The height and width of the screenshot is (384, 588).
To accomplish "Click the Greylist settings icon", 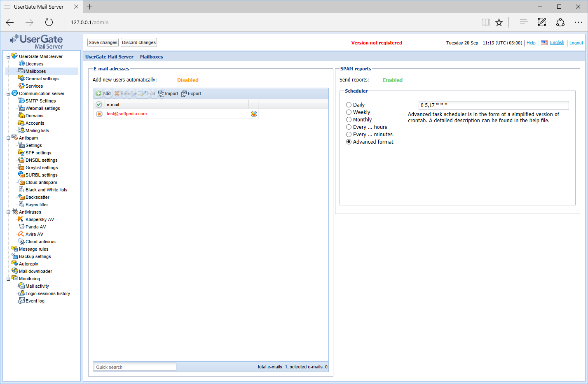I will [x=21, y=167].
